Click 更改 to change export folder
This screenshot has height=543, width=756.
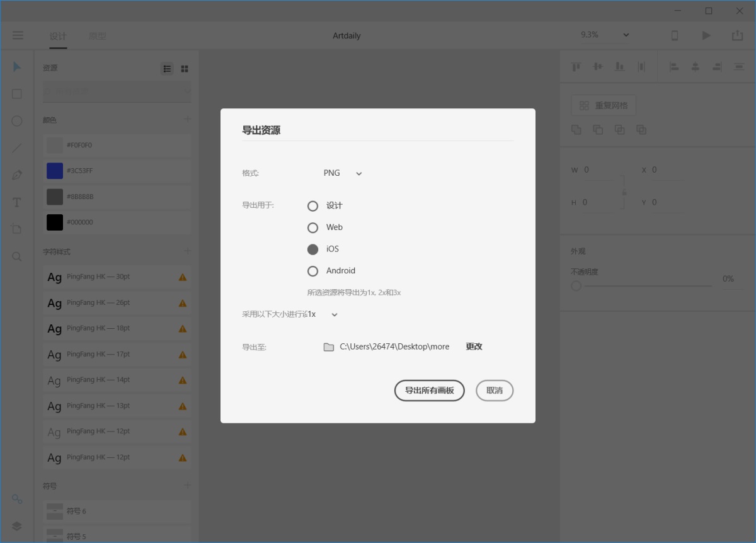(x=474, y=346)
